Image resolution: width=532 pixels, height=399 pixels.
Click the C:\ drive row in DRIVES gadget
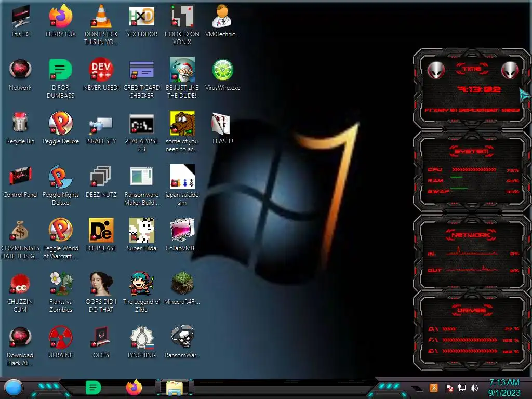[474, 329]
